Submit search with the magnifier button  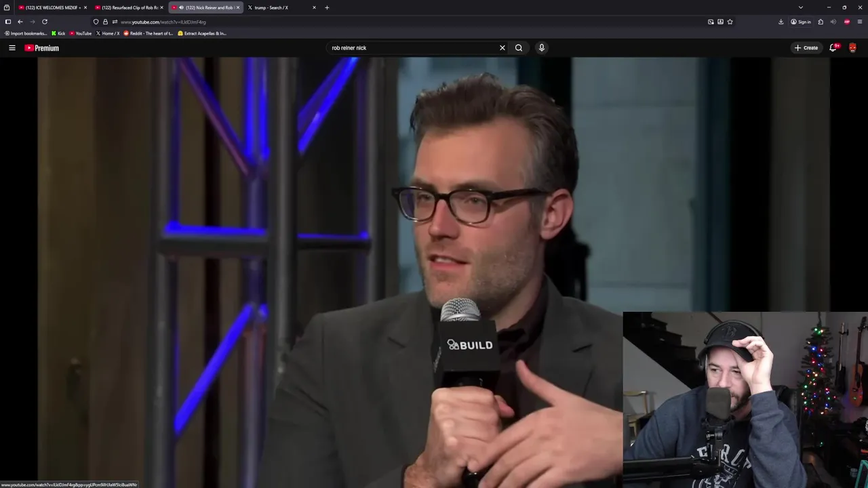519,48
